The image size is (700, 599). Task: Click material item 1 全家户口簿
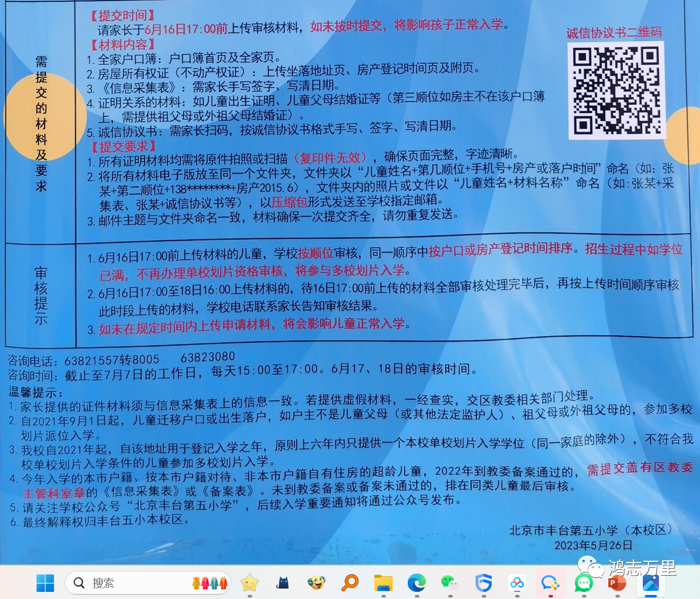[x=183, y=58]
